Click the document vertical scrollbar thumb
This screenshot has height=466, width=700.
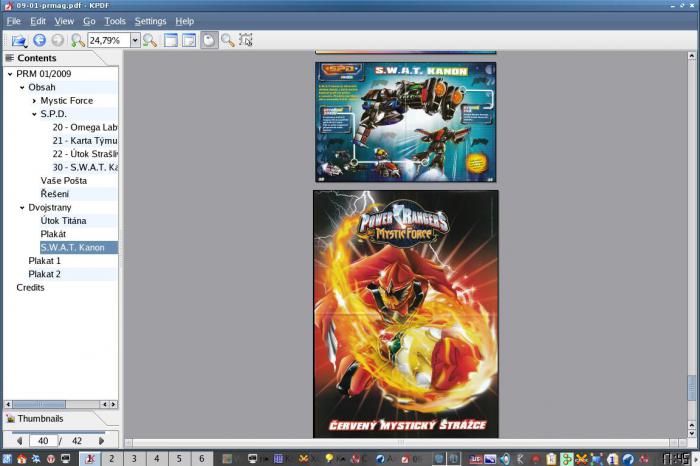click(x=692, y=388)
